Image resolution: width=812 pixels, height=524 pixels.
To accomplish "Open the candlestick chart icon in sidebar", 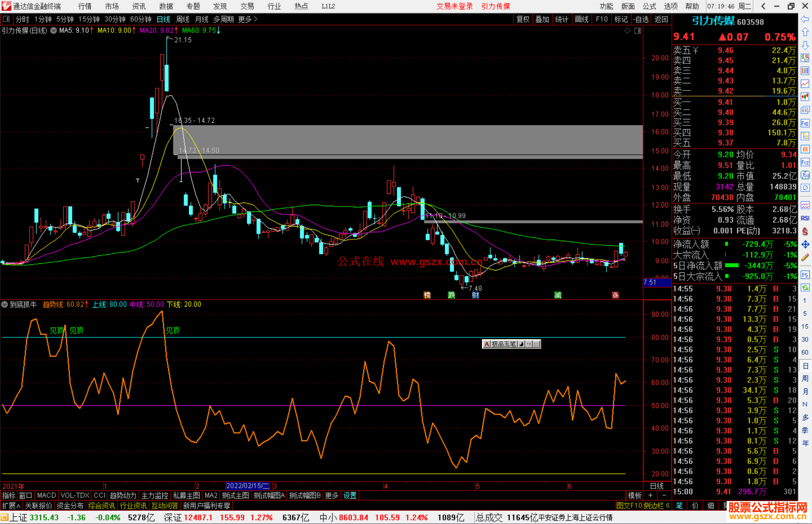I will (805, 97).
